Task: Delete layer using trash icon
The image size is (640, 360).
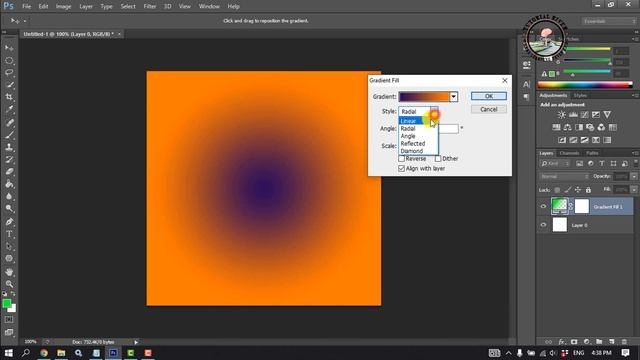Action: [624, 342]
